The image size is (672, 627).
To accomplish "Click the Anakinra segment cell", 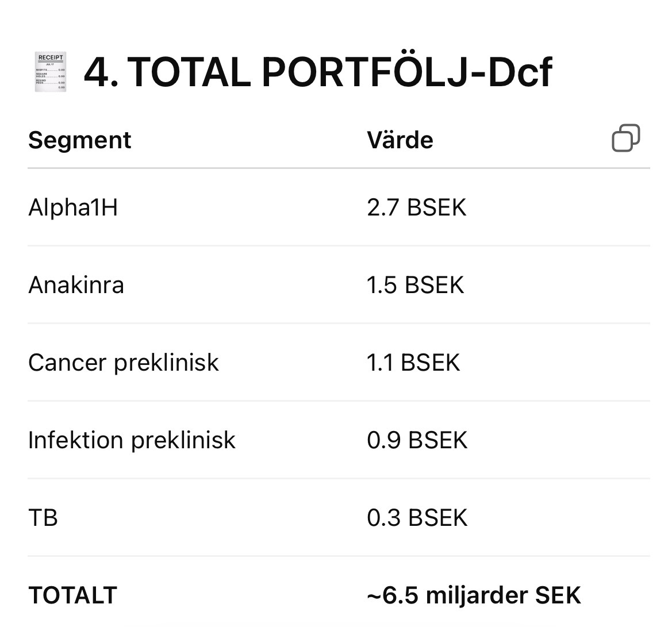I will (x=76, y=284).
